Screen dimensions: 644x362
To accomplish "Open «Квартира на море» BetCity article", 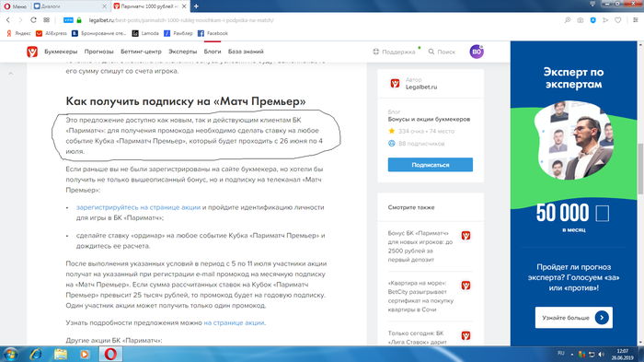I will (x=420, y=297).
